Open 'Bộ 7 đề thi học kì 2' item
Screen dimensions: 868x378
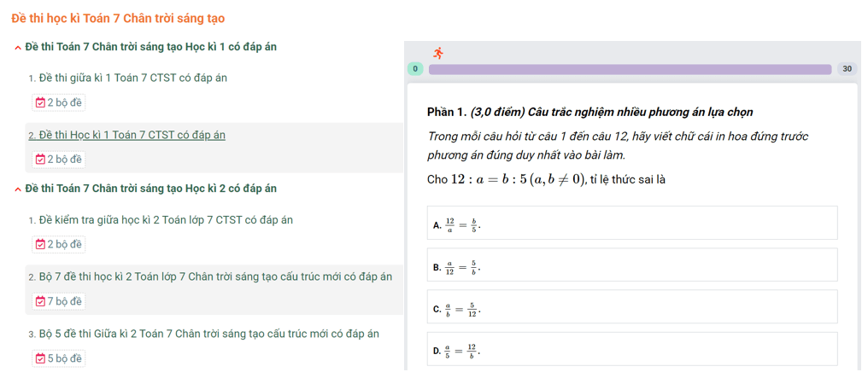coord(210,276)
